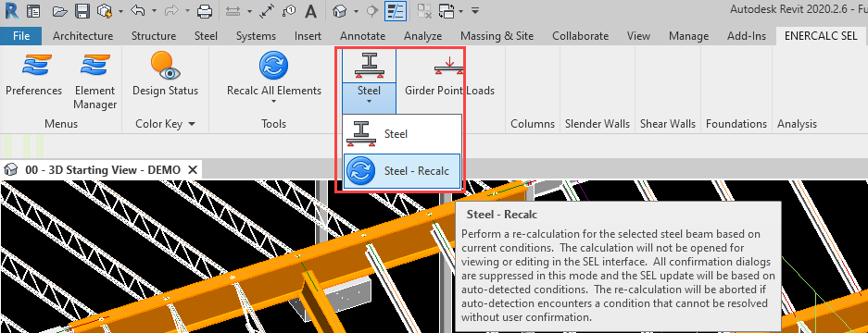This screenshot has height=333, width=868.
Task: Open the Revit Home view icon
Action: point(33,10)
